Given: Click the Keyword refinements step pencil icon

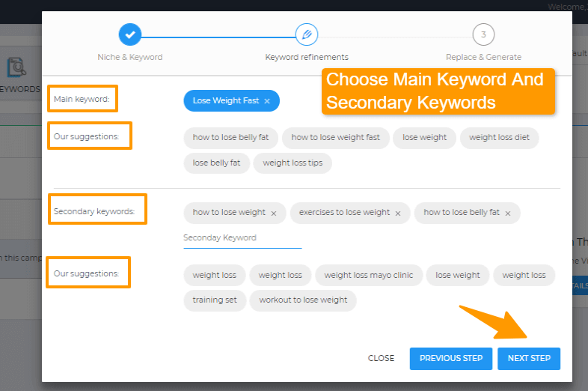Looking at the screenshot, I should 307,34.
